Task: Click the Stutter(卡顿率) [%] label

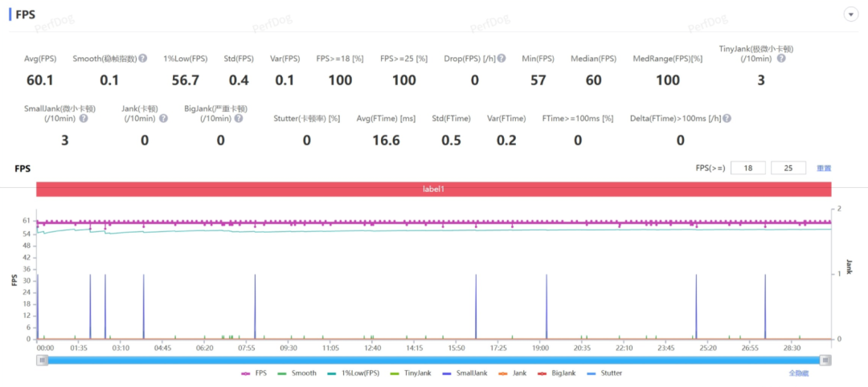Action: pyautogui.click(x=307, y=118)
